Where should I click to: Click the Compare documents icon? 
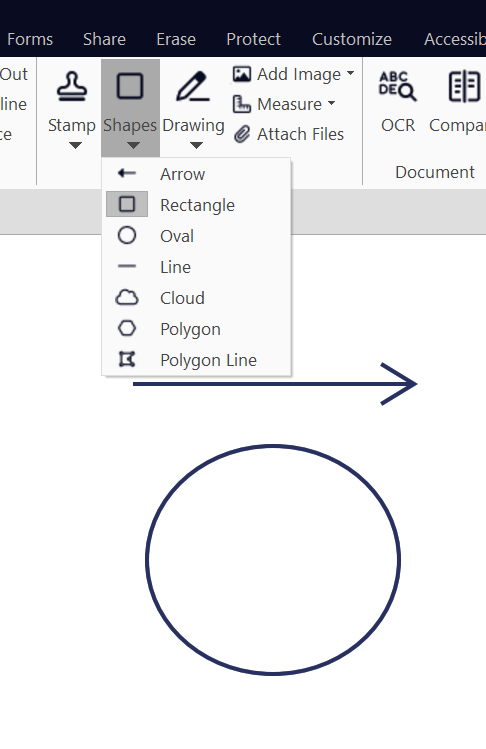click(464, 86)
